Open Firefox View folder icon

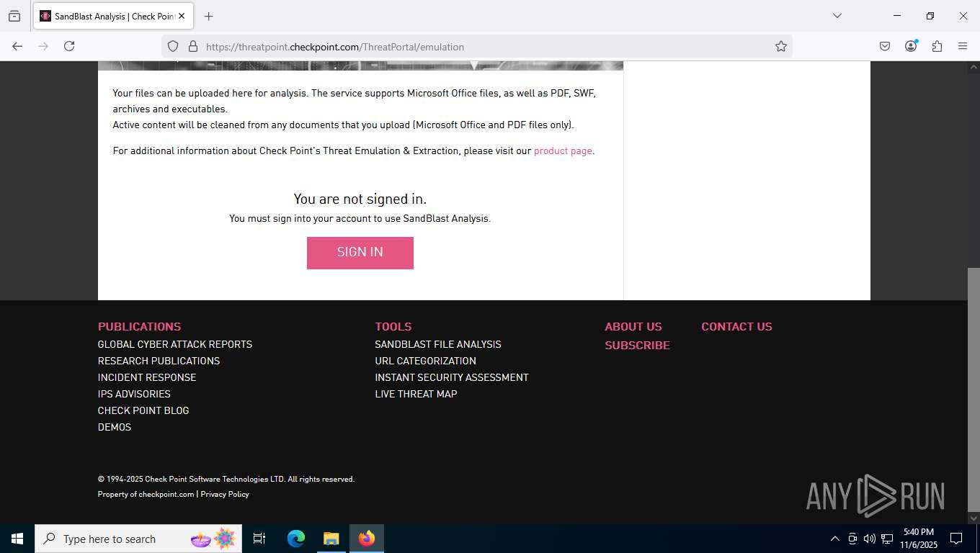14,16
